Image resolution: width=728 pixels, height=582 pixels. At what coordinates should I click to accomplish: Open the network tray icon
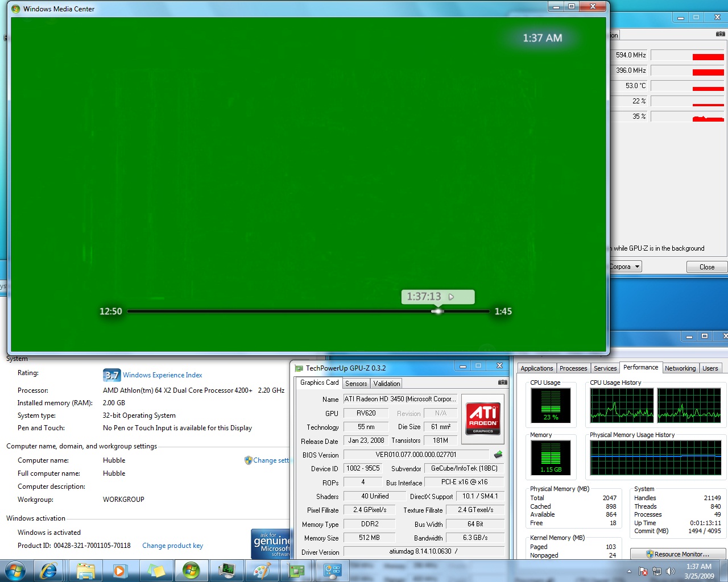coord(657,571)
